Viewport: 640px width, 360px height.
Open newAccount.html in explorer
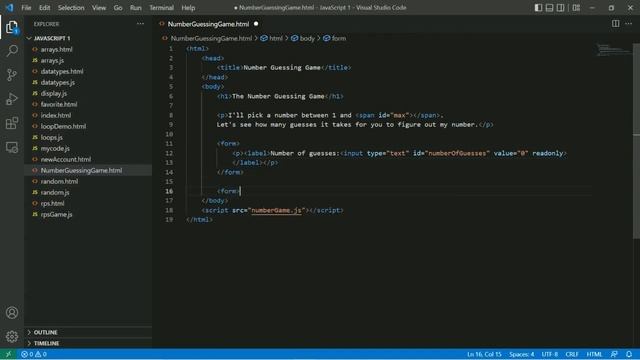[66, 160]
